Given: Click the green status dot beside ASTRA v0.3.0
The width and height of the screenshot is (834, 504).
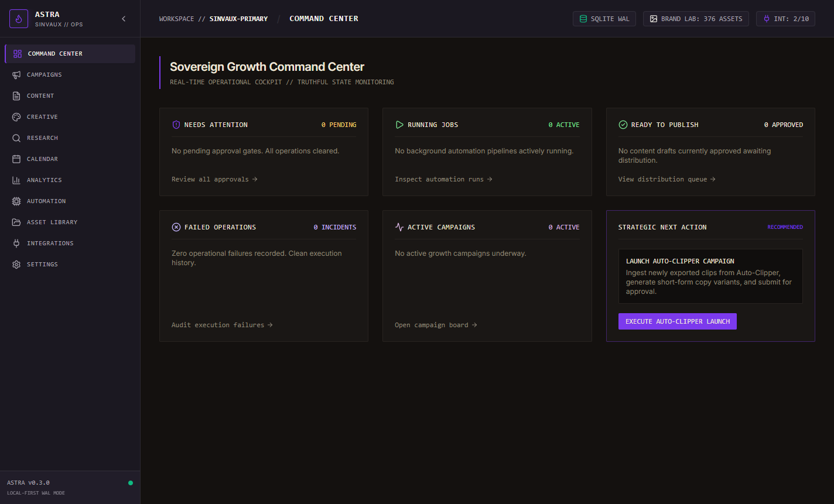Looking at the screenshot, I should pyautogui.click(x=131, y=483).
